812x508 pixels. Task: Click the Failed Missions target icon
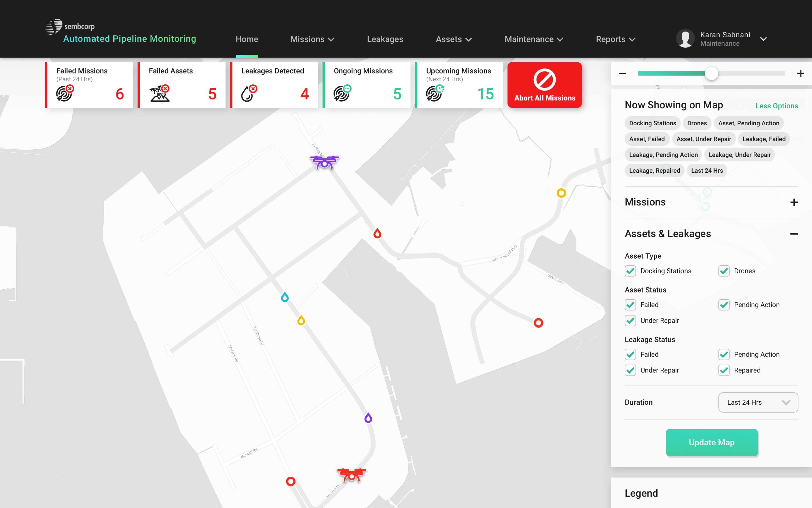(x=65, y=93)
